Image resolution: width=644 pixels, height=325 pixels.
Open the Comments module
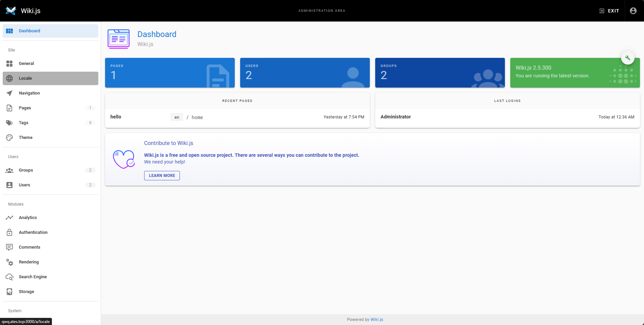pyautogui.click(x=51, y=247)
